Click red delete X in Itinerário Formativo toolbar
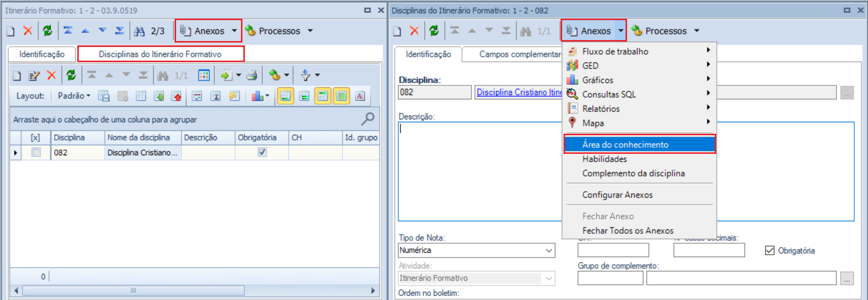The height and width of the screenshot is (300, 868). 28,31
